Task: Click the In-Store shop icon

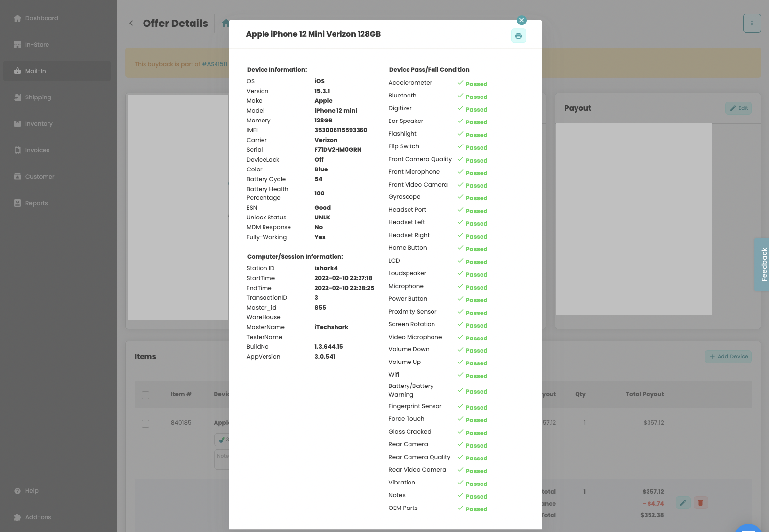Action: (x=18, y=45)
